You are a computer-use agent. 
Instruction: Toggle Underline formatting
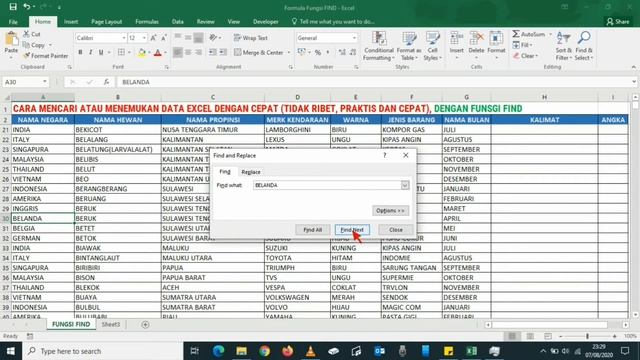[x=101, y=52]
